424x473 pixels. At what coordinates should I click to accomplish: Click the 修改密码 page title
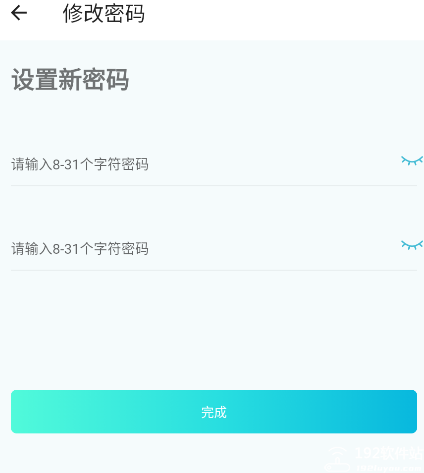coord(104,13)
